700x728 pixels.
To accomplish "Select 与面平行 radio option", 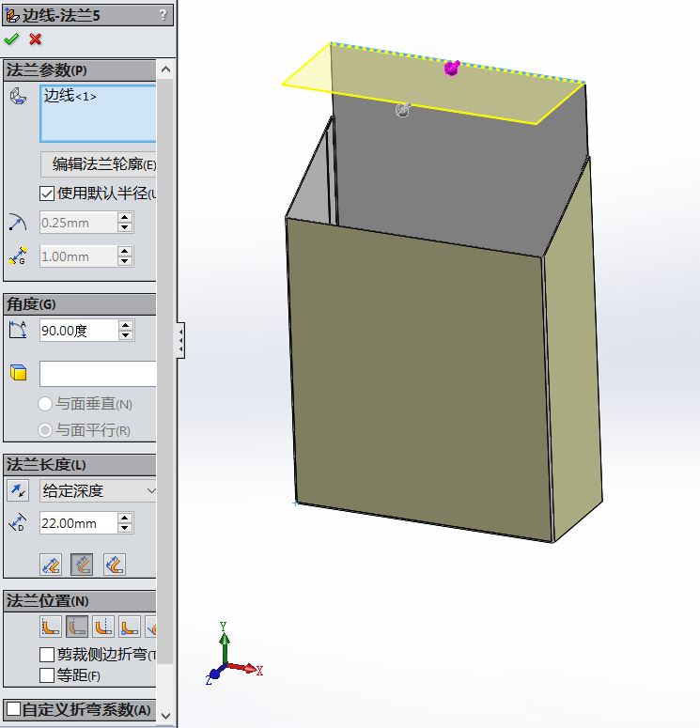I will [x=45, y=430].
